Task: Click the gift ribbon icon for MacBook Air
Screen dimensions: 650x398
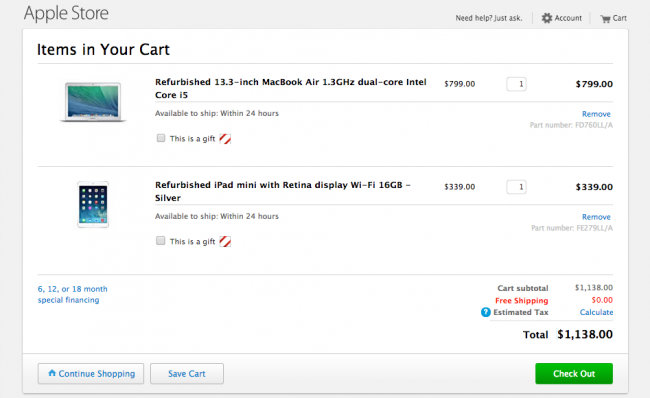Action: 225,139
